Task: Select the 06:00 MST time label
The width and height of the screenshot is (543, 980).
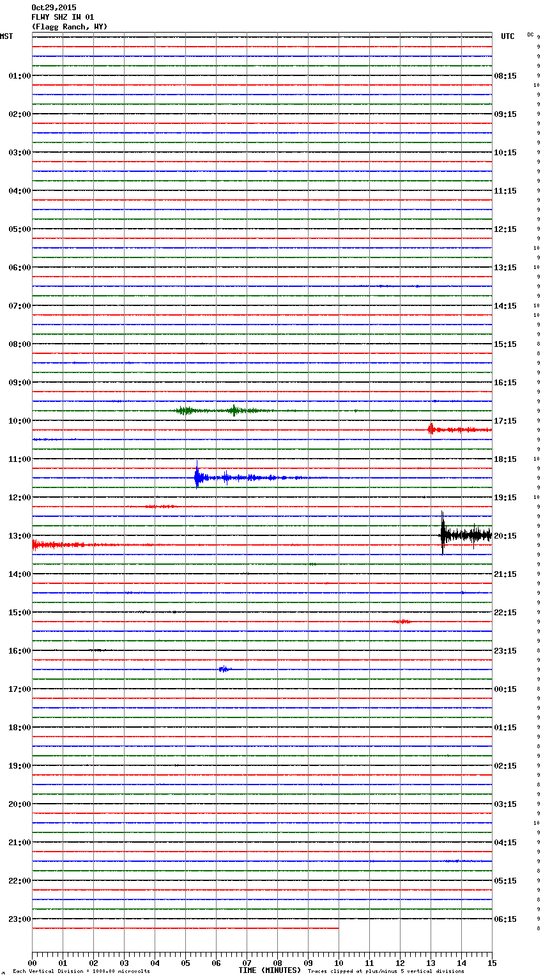Action: click(19, 268)
